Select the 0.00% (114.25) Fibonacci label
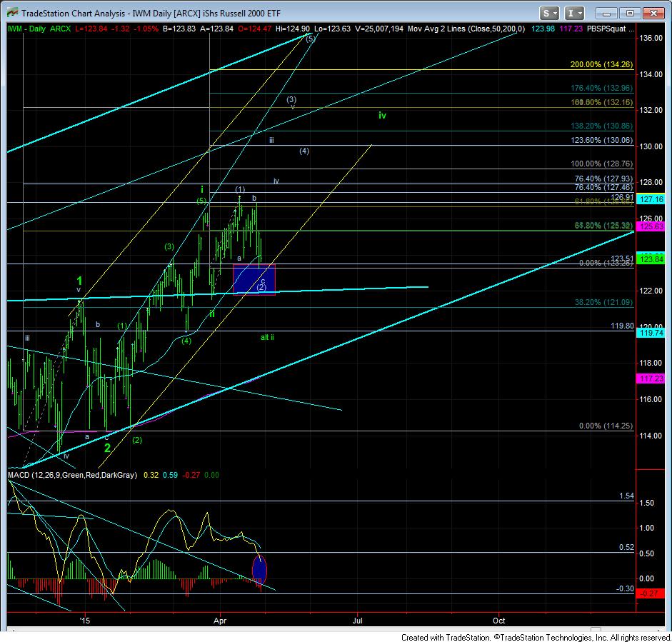Viewport: 672px width, 642px height. click(x=606, y=426)
